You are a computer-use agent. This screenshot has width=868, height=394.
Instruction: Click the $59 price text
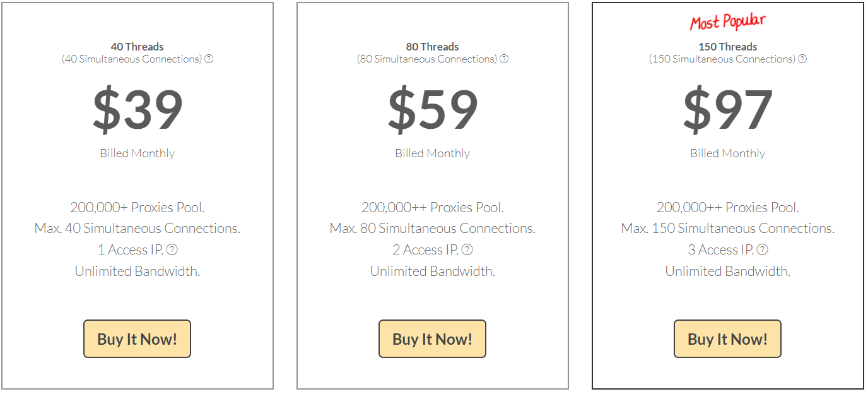click(x=433, y=110)
